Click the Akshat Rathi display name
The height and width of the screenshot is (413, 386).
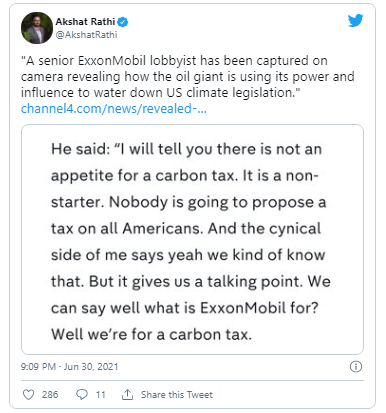click(x=85, y=22)
